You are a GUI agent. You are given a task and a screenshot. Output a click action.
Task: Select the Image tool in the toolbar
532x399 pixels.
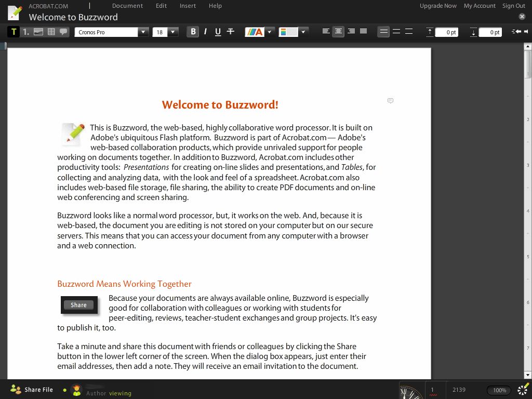38,32
